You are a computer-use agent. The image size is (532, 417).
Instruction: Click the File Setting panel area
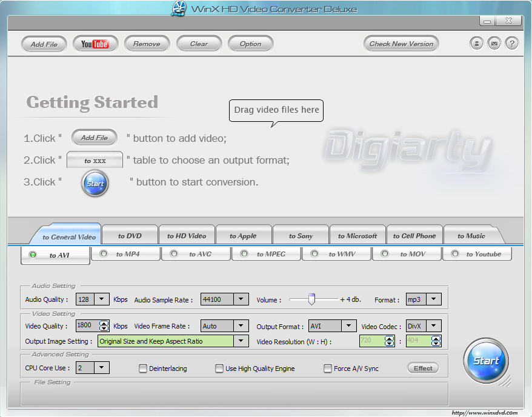[234, 394]
